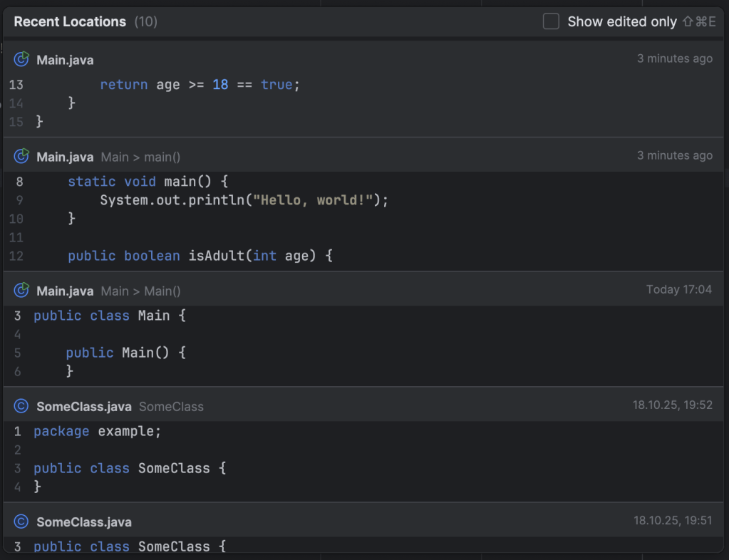Click the class icon beside the Main > Main() entry
This screenshot has height=560, width=729.
(x=20, y=290)
